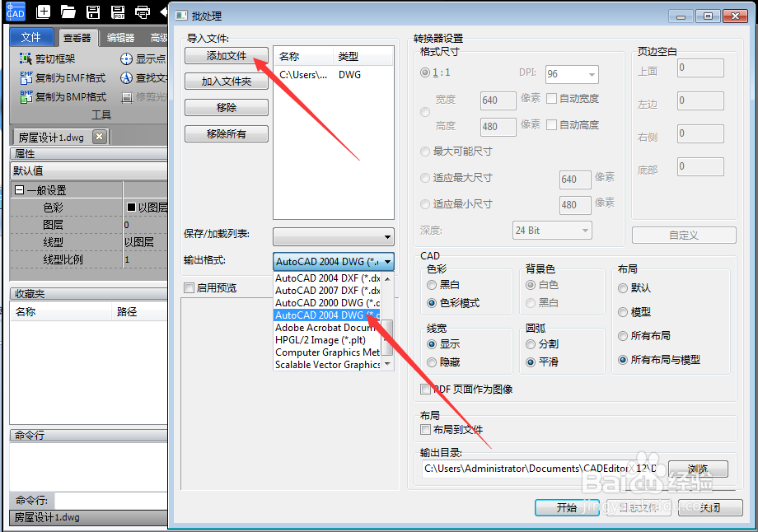758x532 pixels.
Task: Open the 文件 menu tab
Action: click(31, 37)
